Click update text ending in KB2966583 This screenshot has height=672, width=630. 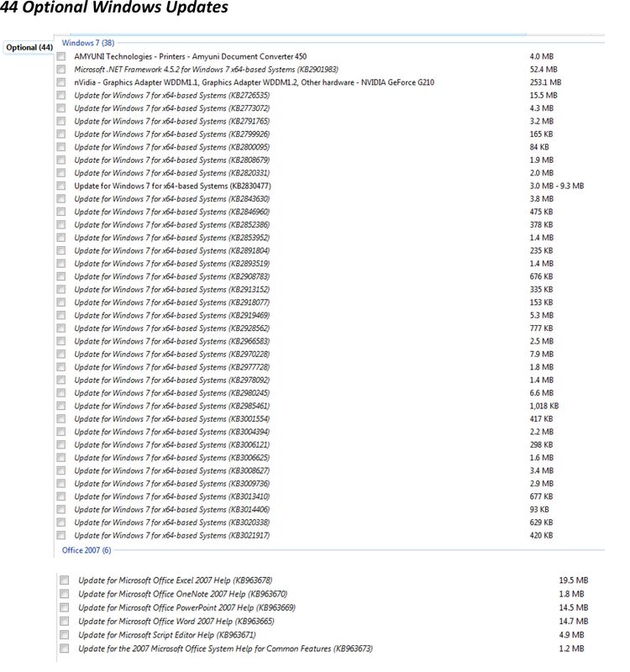(x=172, y=341)
